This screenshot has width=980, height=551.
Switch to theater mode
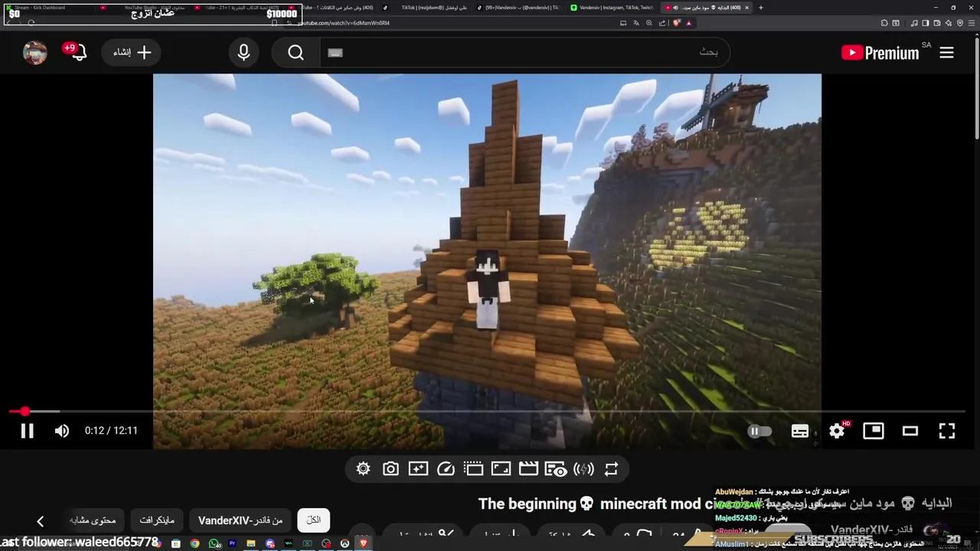point(910,431)
